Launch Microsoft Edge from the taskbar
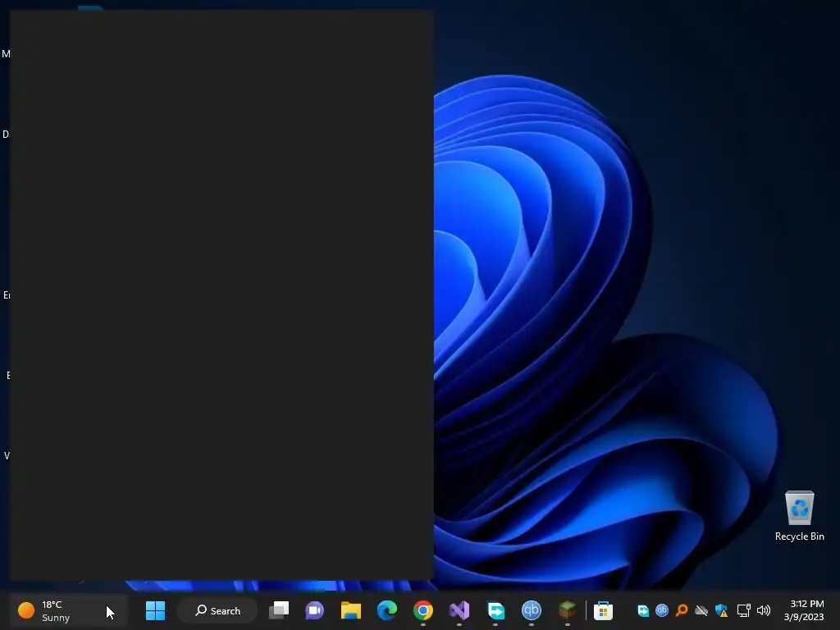This screenshot has height=630, width=840. [387, 610]
